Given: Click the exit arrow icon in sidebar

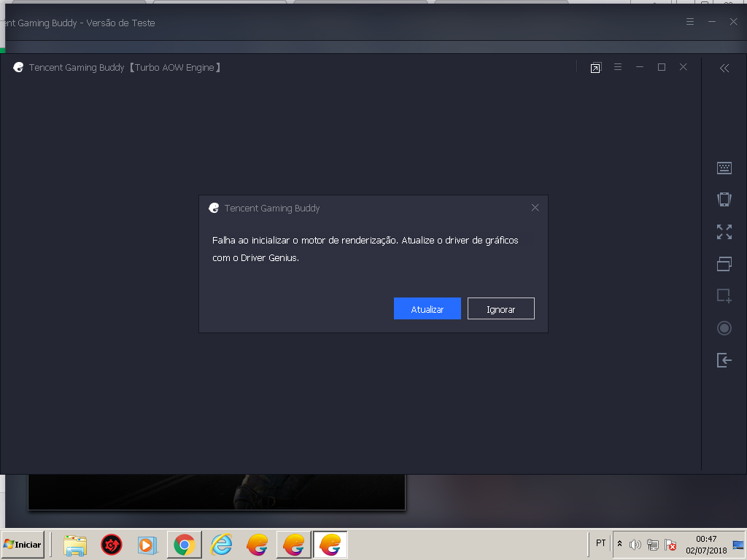Looking at the screenshot, I should 724,360.
